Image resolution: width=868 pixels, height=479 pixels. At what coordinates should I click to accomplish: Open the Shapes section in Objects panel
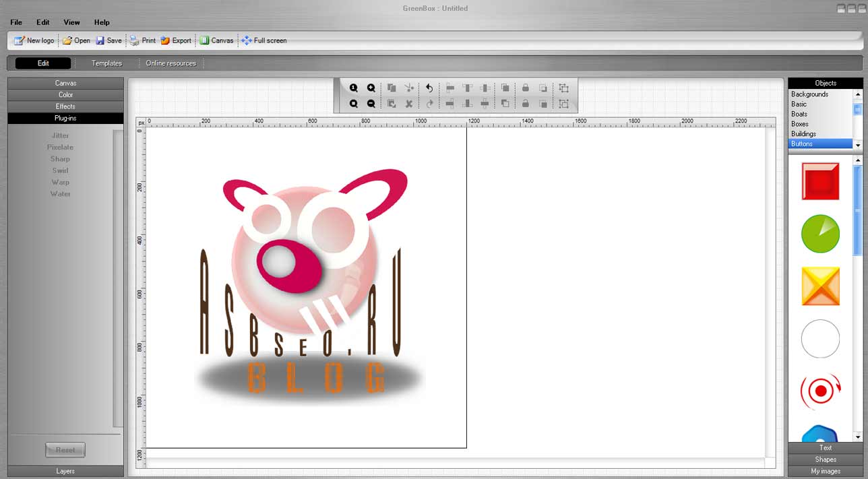pos(825,459)
